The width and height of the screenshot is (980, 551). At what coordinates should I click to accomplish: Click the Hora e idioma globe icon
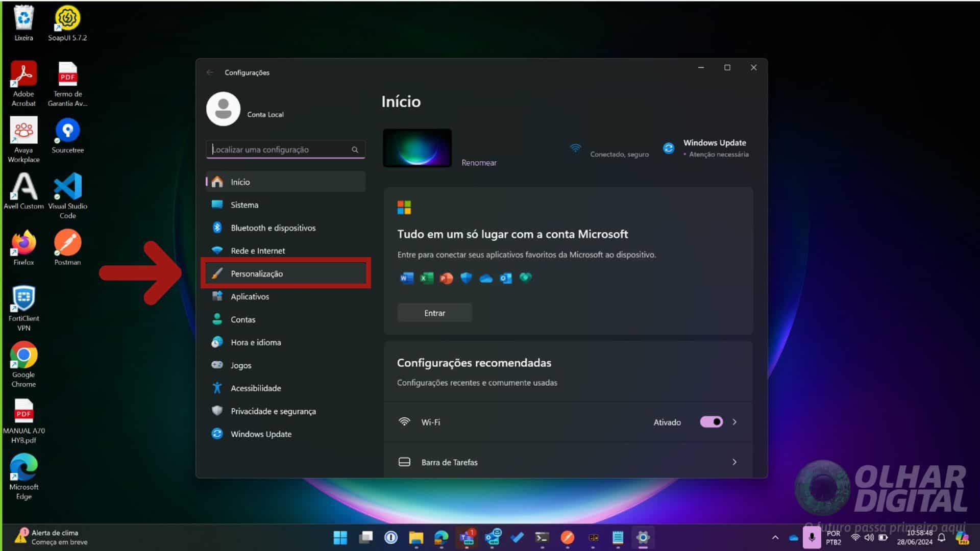click(x=217, y=342)
